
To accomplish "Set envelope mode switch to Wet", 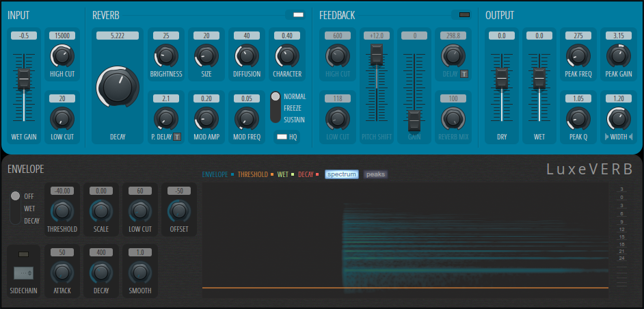I will pyautogui.click(x=15, y=208).
